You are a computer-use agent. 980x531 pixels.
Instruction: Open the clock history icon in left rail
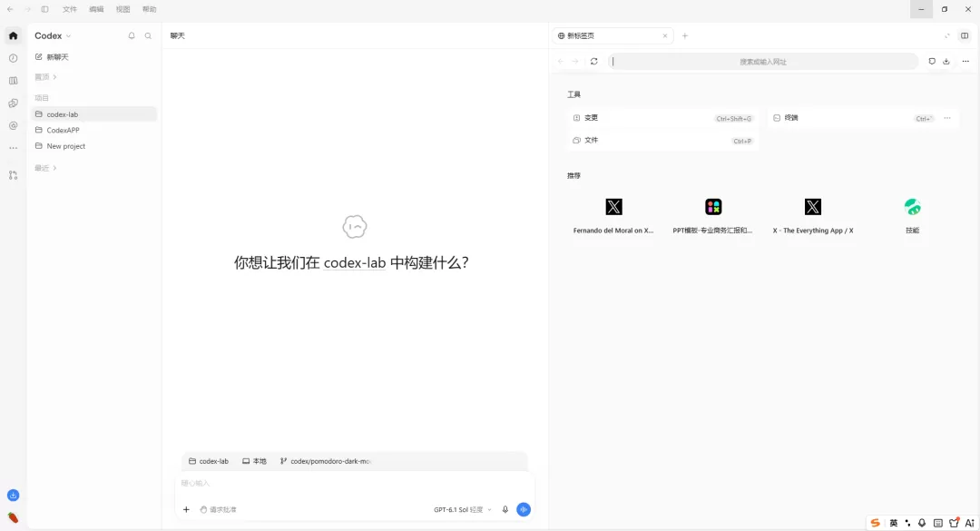click(x=13, y=58)
